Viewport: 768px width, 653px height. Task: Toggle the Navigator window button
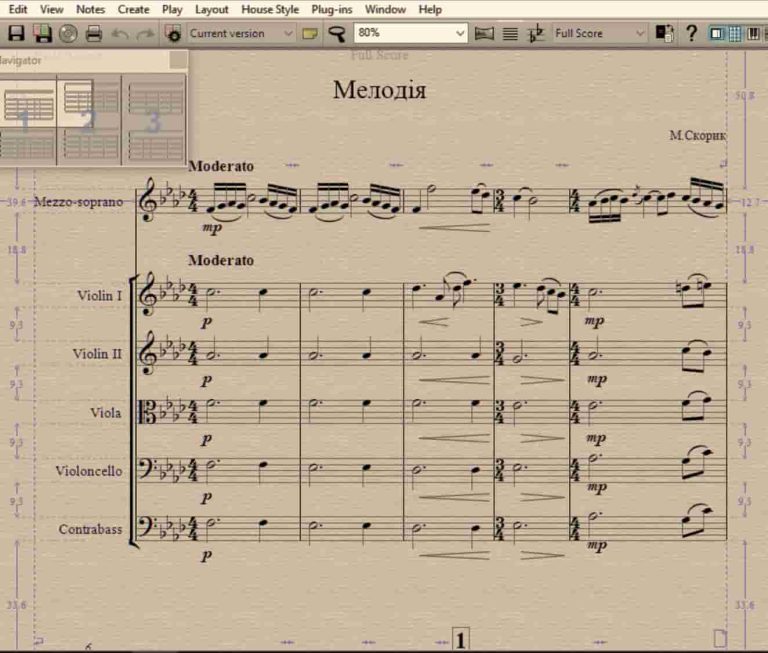(717, 33)
